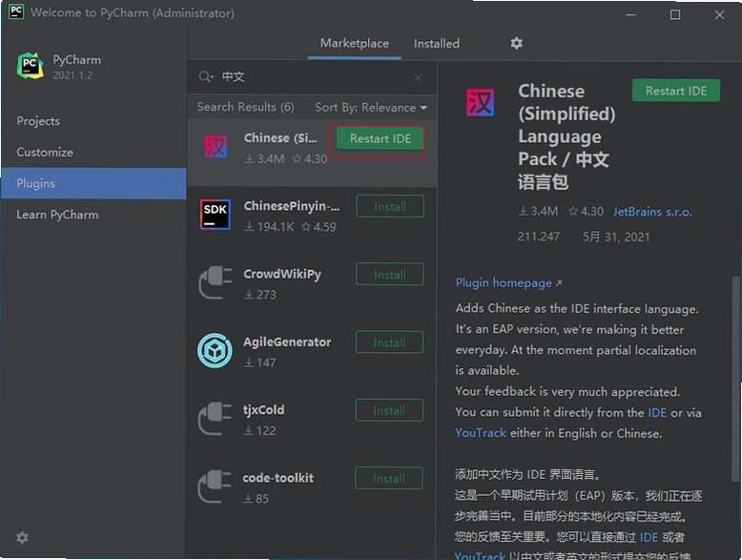Click the 4.59 rating of ChinesePinyin
The image size is (742, 560).
[x=319, y=227]
